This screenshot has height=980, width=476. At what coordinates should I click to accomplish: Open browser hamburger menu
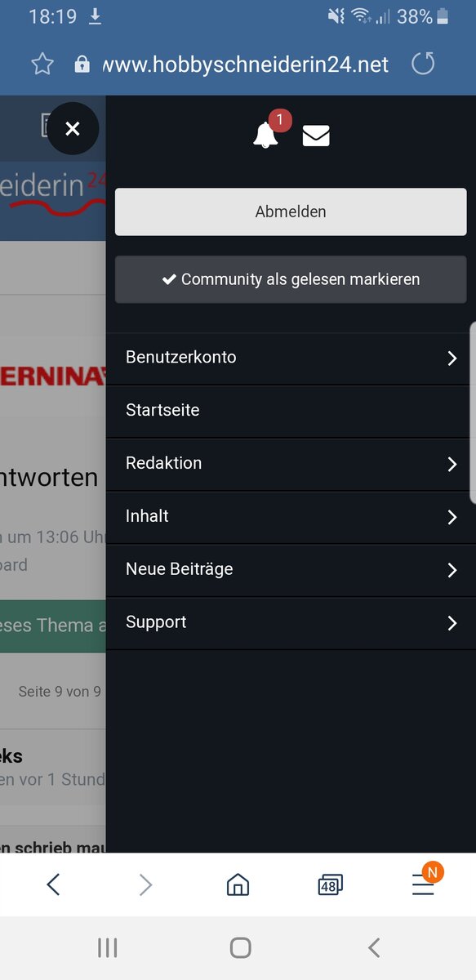pyautogui.click(x=423, y=884)
